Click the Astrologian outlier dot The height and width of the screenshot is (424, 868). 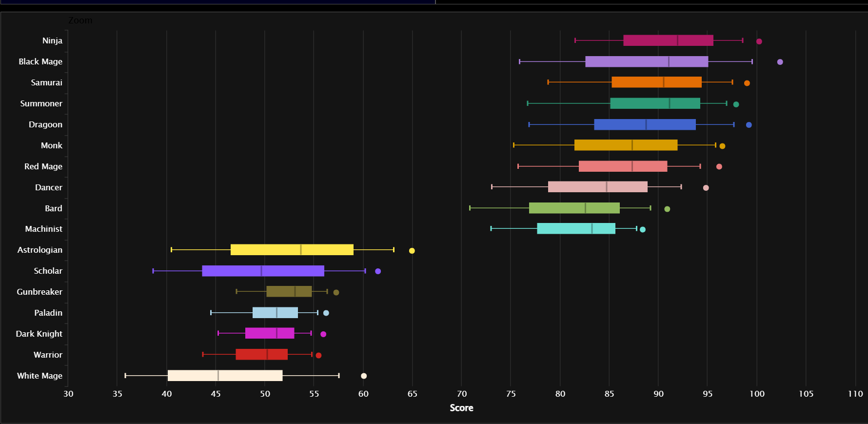point(412,251)
